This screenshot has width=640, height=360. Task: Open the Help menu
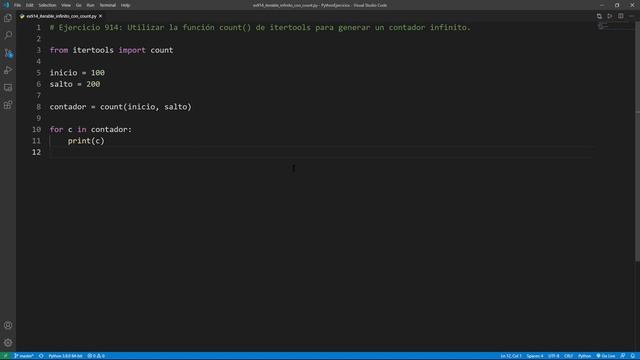125,5
